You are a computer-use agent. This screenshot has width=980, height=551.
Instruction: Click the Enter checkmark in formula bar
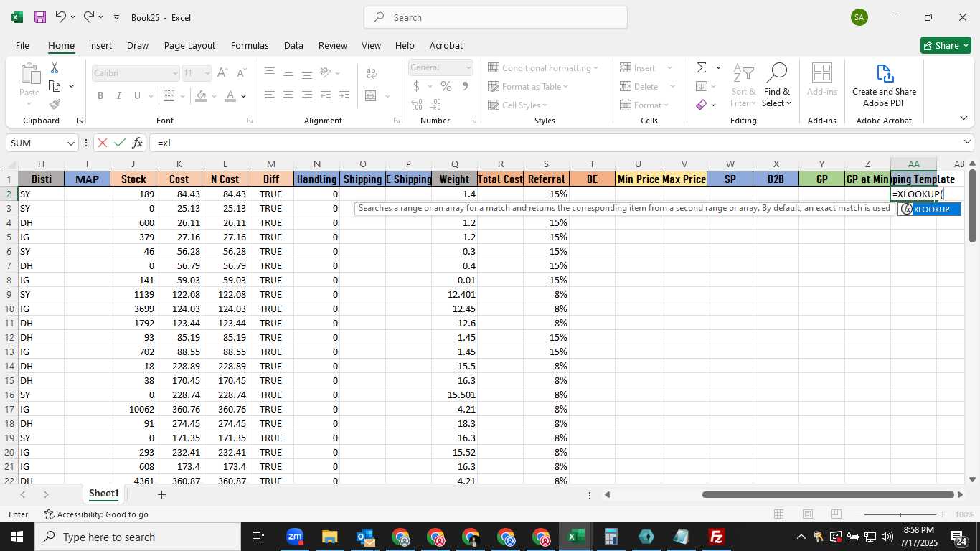click(x=120, y=143)
